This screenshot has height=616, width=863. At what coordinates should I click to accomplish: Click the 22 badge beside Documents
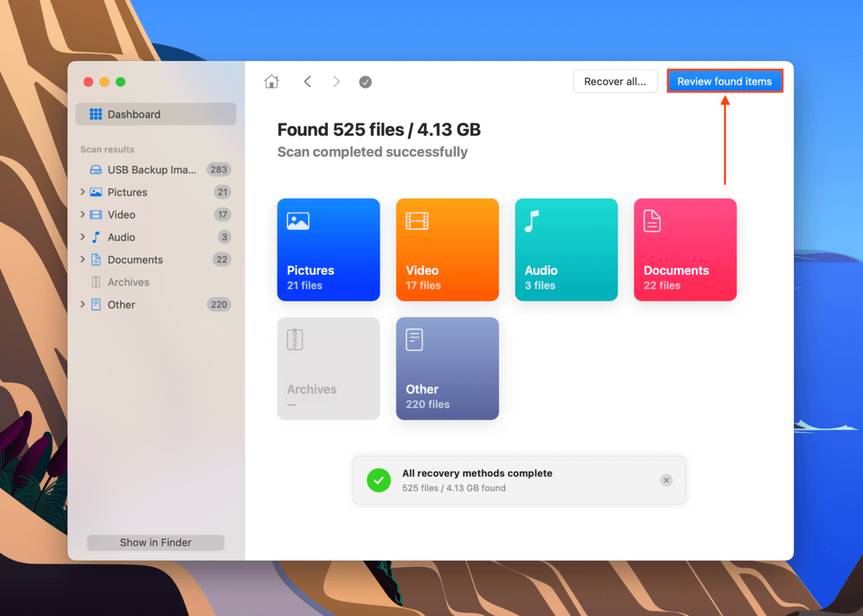(x=222, y=259)
